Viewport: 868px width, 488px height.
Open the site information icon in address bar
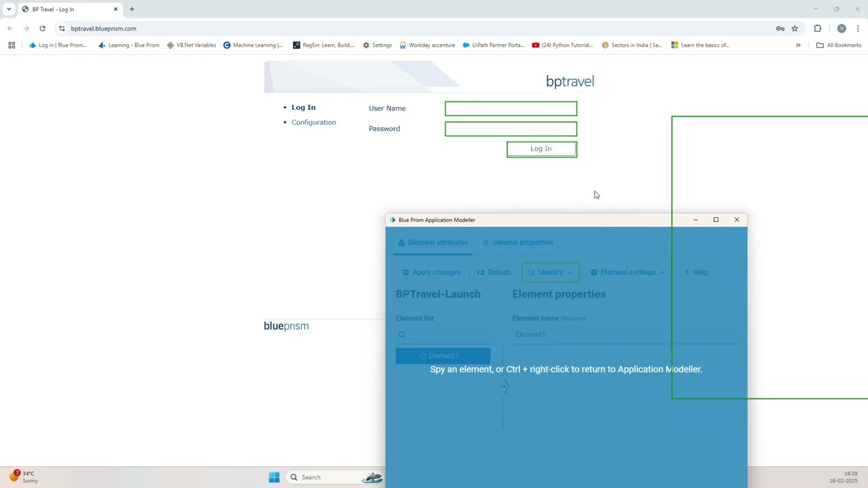pos(62,28)
